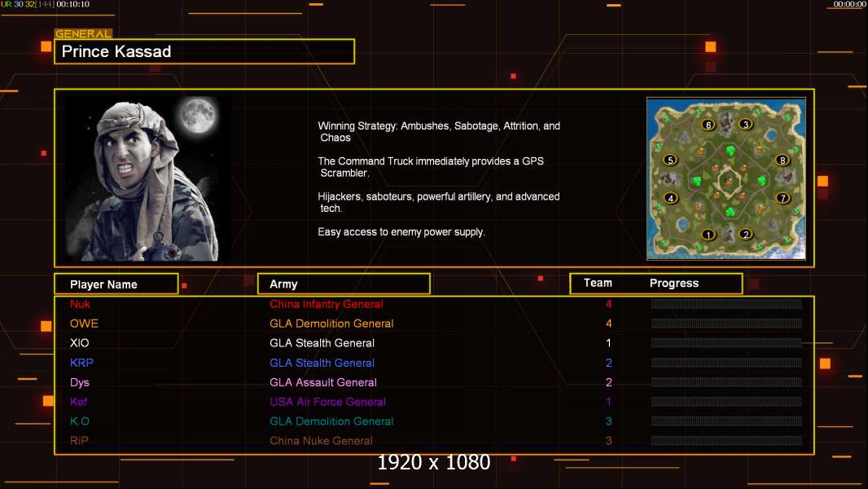Click the 00:00:00 timer top-right
The image size is (868, 489).
[849, 4]
